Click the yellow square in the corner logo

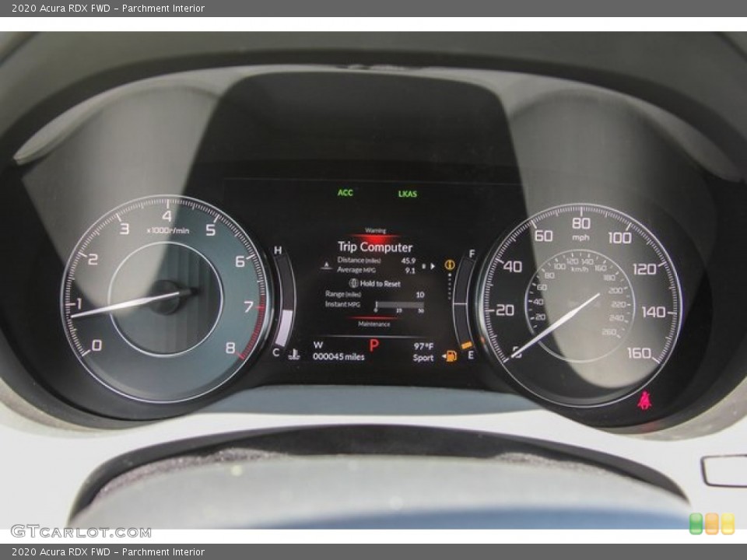point(728,523)
